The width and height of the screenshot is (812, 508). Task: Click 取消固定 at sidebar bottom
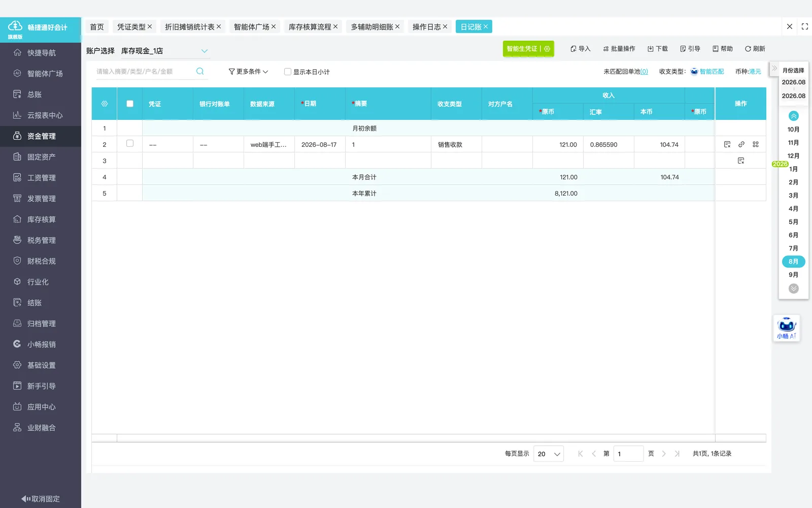coord(41,499)
